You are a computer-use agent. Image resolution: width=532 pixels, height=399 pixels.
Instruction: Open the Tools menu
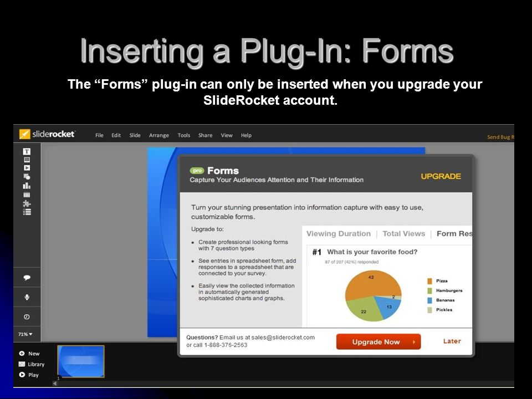pyautogui.click(x=184, y=135)
